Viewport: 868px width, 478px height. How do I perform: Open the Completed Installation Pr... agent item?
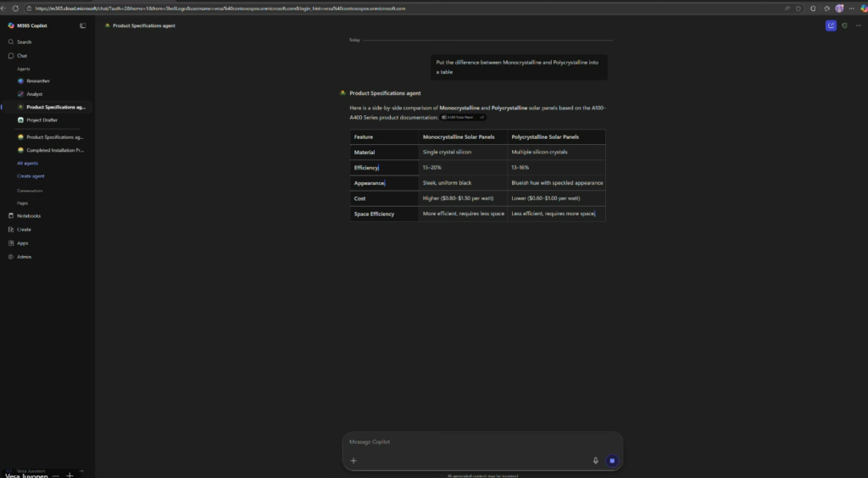[54, 150]
